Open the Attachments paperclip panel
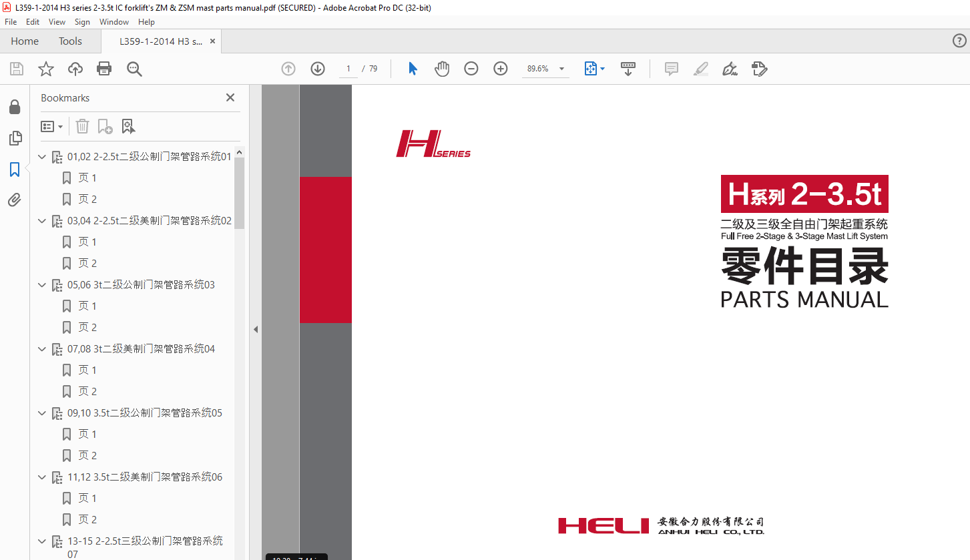This screenshot has width=970, height=560. [15, 200]
